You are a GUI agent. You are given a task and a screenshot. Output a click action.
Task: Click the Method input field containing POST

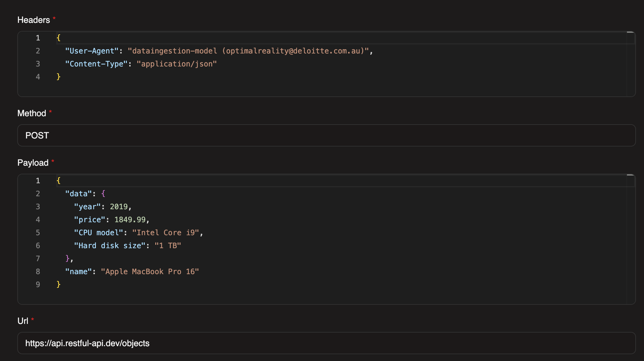pyautogui.click(x=326, y=135)
